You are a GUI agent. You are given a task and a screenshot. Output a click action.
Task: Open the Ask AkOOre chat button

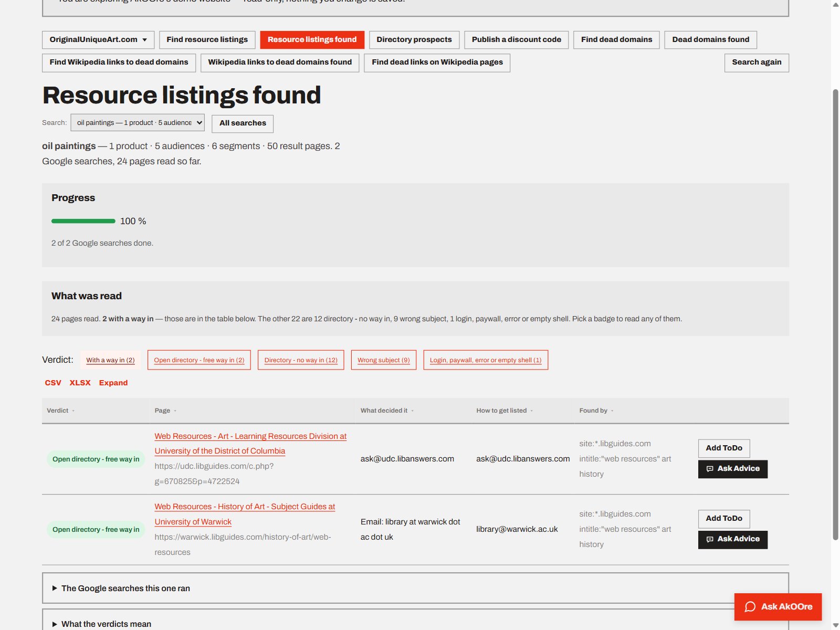coord(778,607)
